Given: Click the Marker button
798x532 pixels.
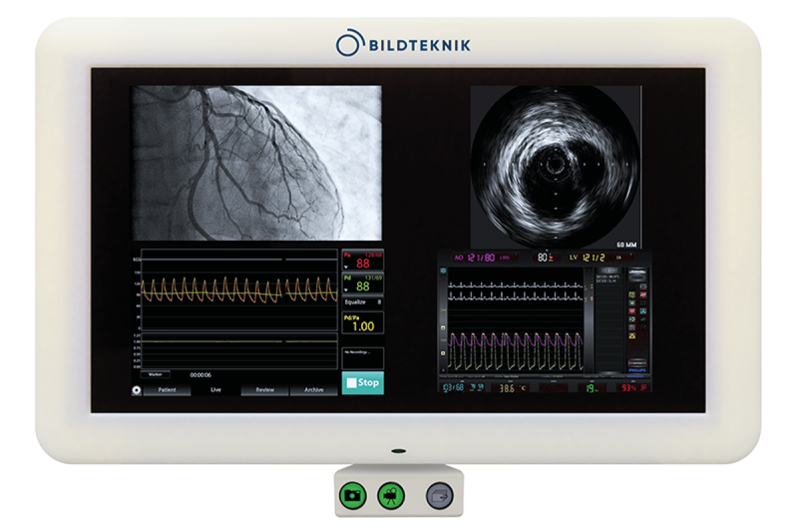Looking at the screenshot, I should 155,374.
